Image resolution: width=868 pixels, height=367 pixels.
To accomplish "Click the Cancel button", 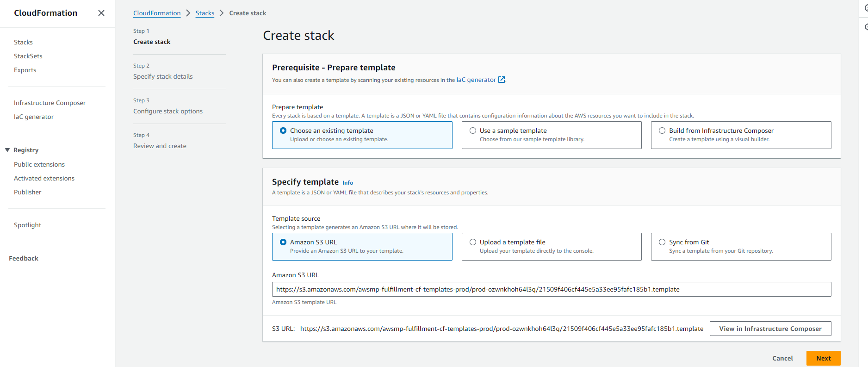I will pyautogui.click(x=782, y=358).
